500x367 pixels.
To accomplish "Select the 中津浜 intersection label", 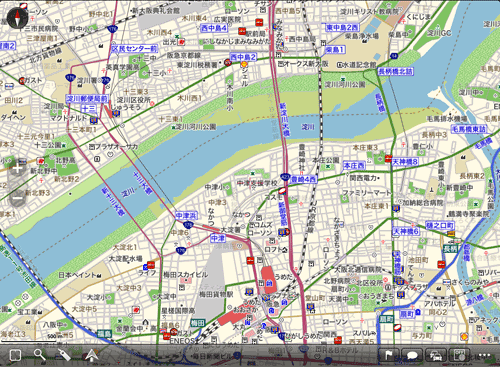I will coord(187,216).
